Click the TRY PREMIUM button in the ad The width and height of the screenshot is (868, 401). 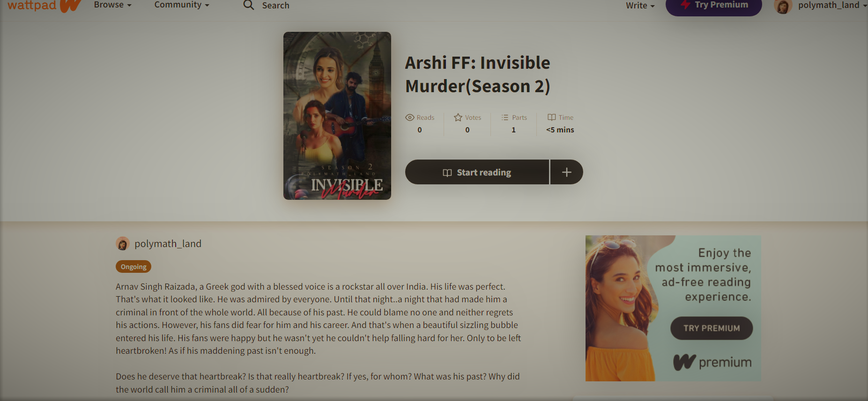(712, 328)
